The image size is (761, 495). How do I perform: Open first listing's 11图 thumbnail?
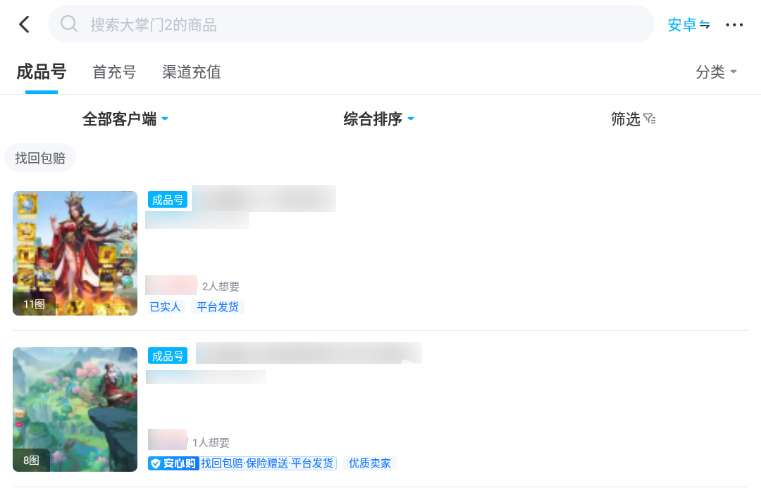(x=75, y=253)
